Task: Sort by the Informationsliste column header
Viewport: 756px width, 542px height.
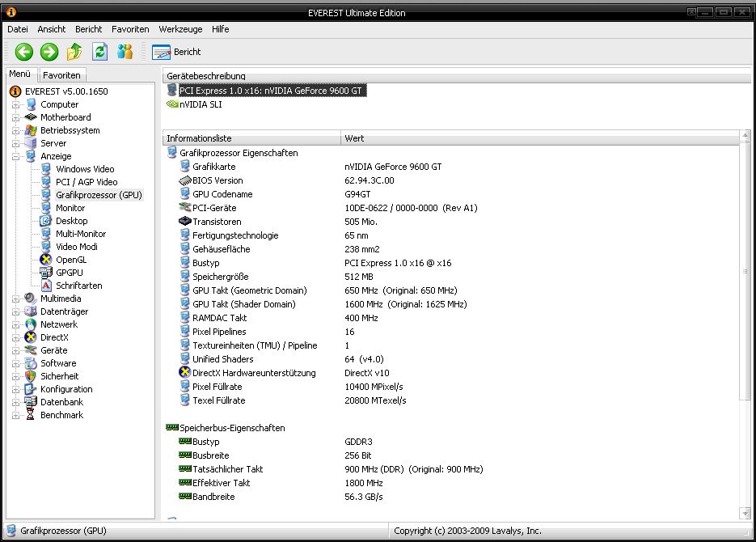Action: pyautogui.click(x=251, y=138)
